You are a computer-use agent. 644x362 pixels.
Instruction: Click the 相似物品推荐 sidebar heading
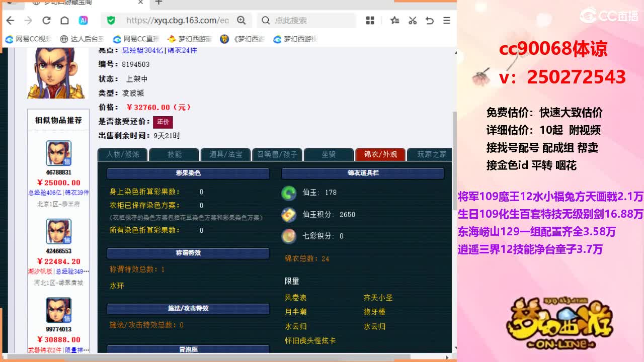(58, 120)
